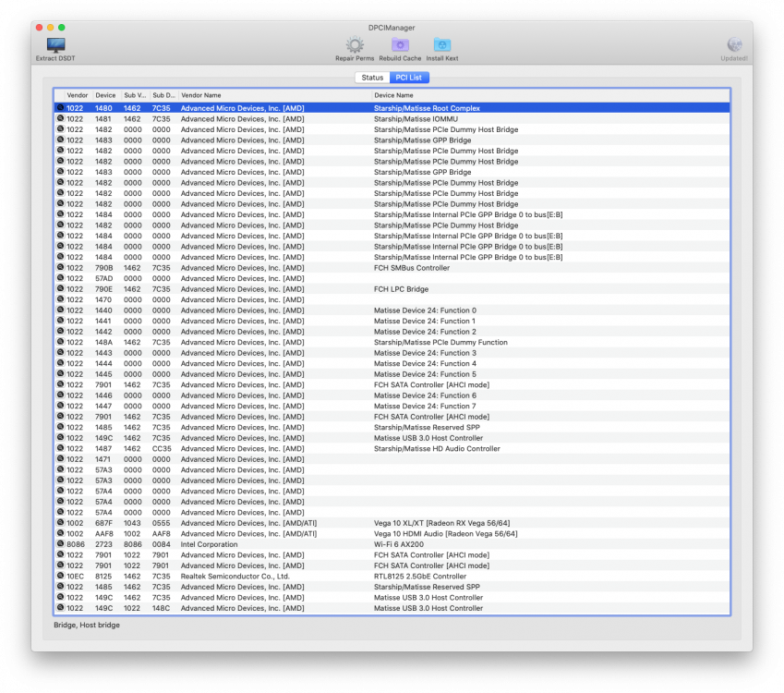Click the row icon for Vega 10 XL/XT
Screen dimensions: 784x693
pos(61,523)
